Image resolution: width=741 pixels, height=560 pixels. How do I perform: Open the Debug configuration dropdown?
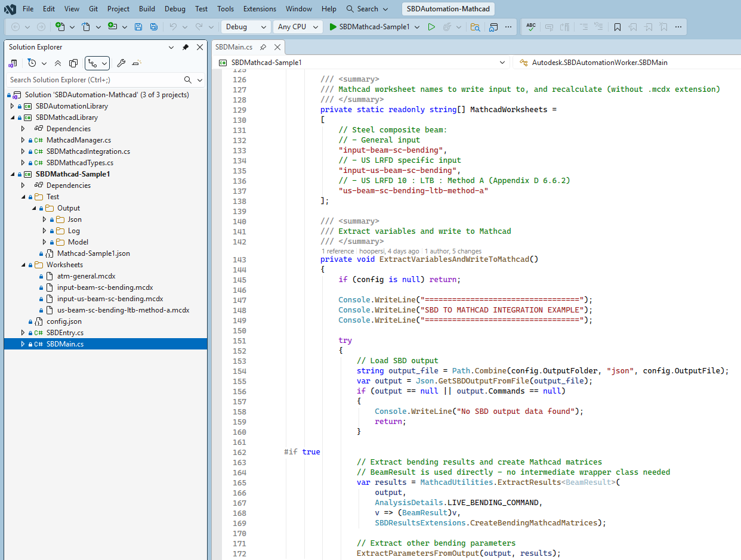coord(245,27)
